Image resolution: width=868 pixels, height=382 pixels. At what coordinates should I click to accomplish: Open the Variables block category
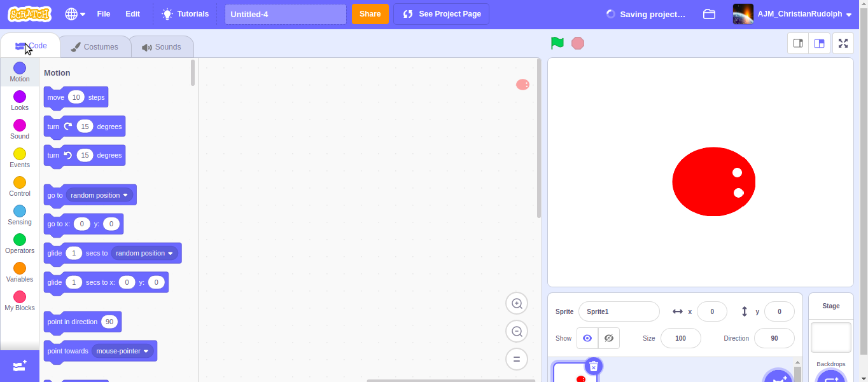19,271
